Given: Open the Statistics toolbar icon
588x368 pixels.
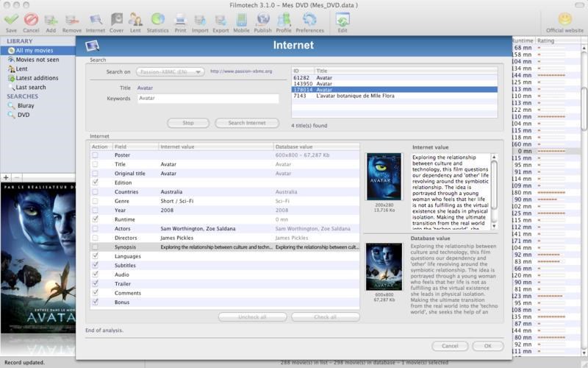Looking at the screenshot, I should point(157,20).
